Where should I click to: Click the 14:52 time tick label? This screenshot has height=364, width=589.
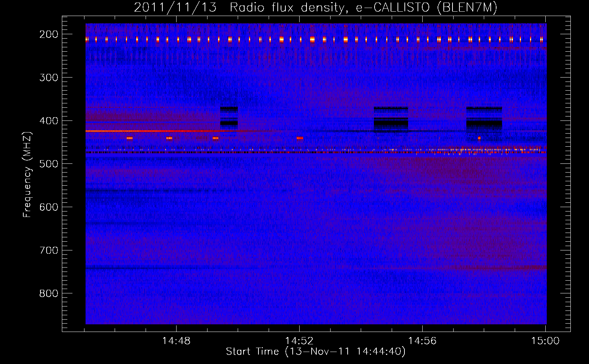tap(299, 341)
